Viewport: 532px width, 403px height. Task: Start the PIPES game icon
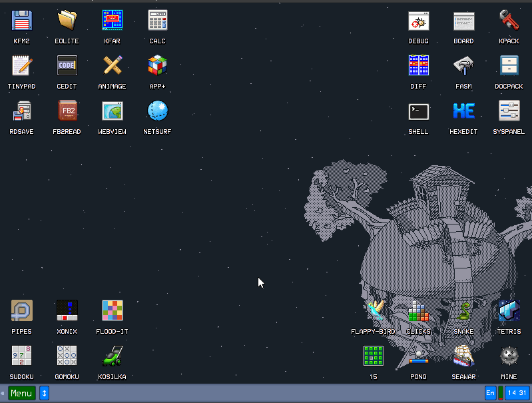click(x=22, y=310)
